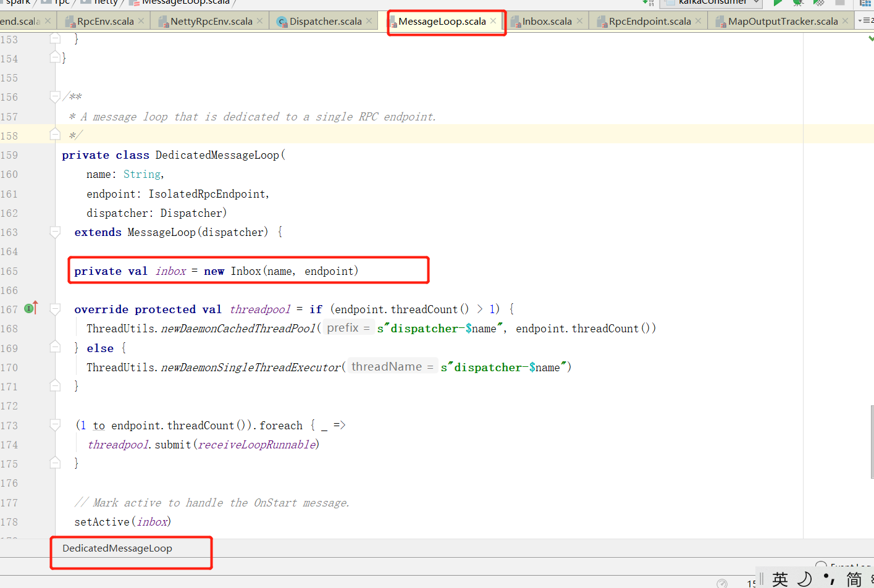Image resolution: width=874 pixels, height=588 pixels.
Task: Close the Dispatcher.scala tab
Action: pos(369,21)
